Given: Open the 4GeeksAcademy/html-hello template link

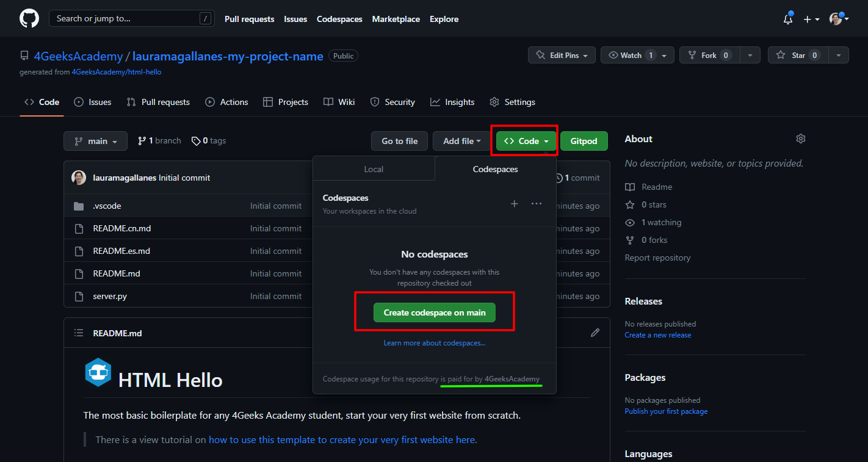Looking at the screenshot, I should (117, 72).
